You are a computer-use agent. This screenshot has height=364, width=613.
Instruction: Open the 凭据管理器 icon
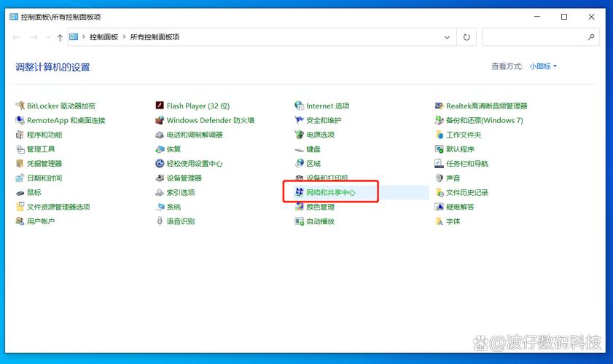20,163
